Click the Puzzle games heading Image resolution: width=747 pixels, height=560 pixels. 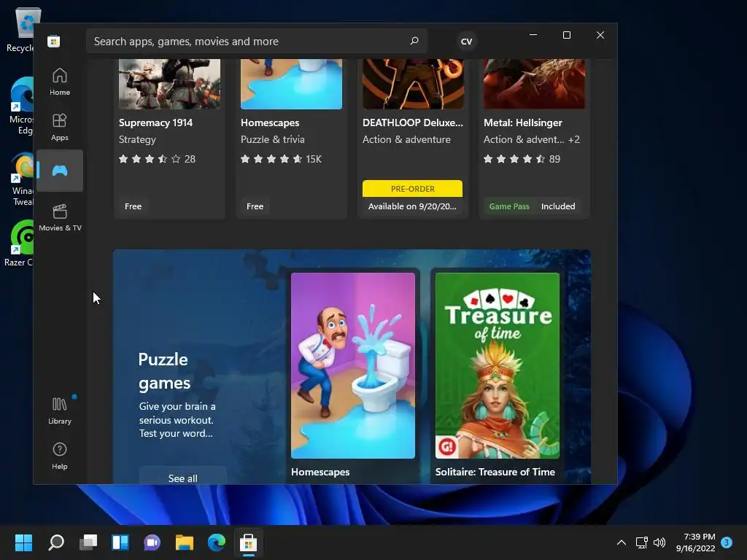164,371
